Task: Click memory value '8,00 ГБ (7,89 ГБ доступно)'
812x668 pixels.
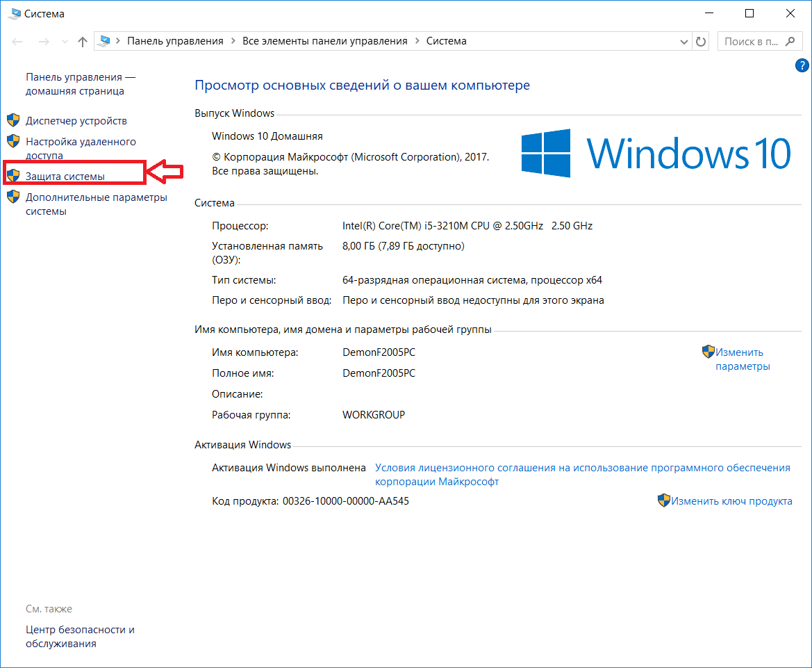Action: (404, 246)
